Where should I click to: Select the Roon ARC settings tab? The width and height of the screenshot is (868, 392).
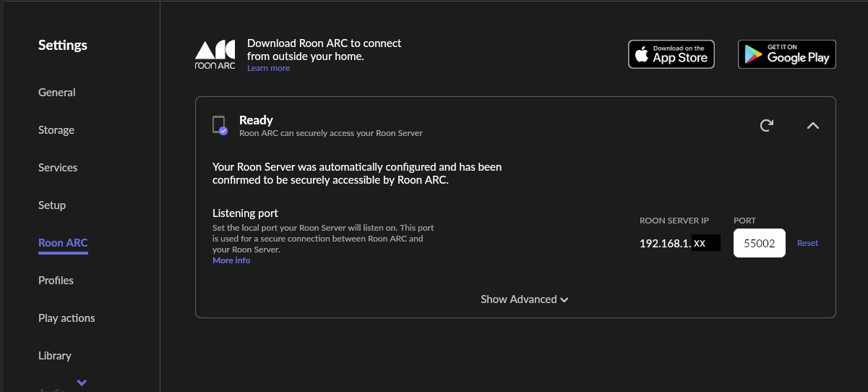[63, 243]
